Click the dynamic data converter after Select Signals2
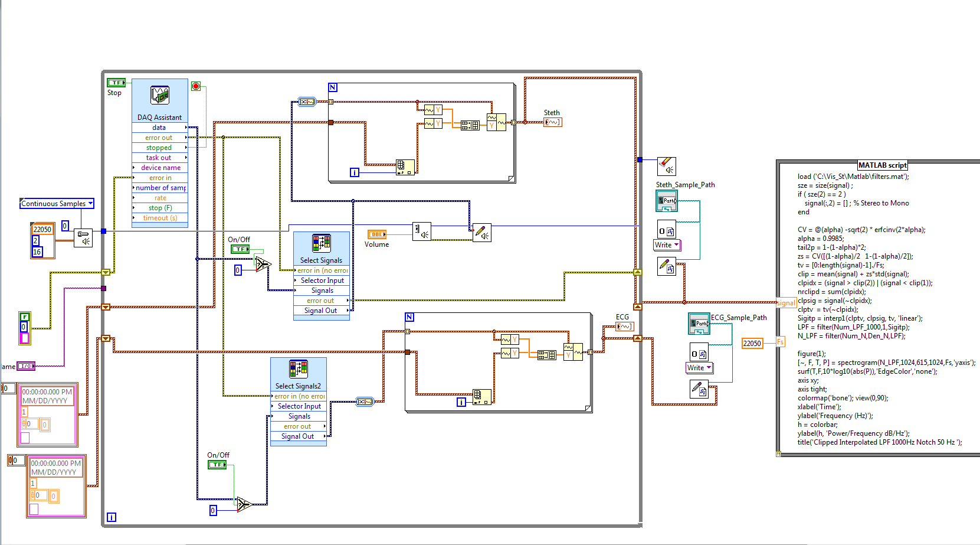The height and width of the screenshot is (545, 980). [x=365, y=402]
